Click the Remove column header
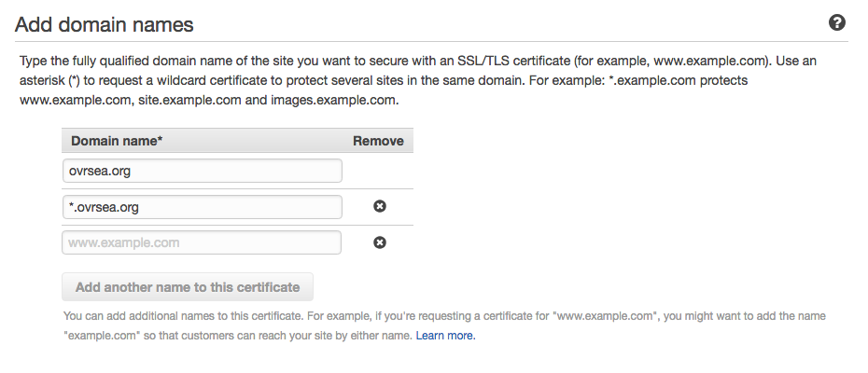The width and height of the screenshot is (868, 373). tap(378, 141)
